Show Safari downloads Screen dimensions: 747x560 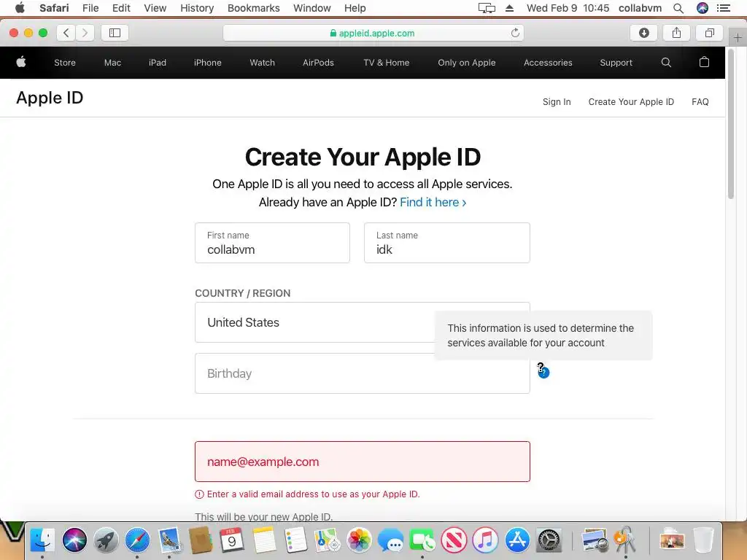[x=643, y=33]
